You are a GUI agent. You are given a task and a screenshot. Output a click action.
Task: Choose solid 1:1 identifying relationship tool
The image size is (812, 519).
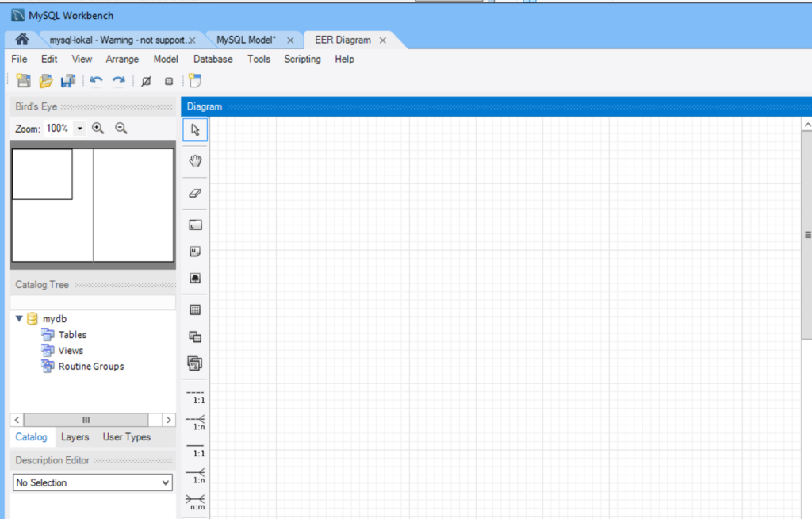point(196,450)
